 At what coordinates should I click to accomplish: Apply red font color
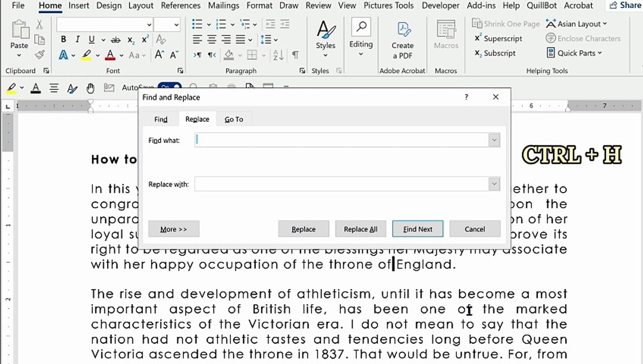coord(111,55)
